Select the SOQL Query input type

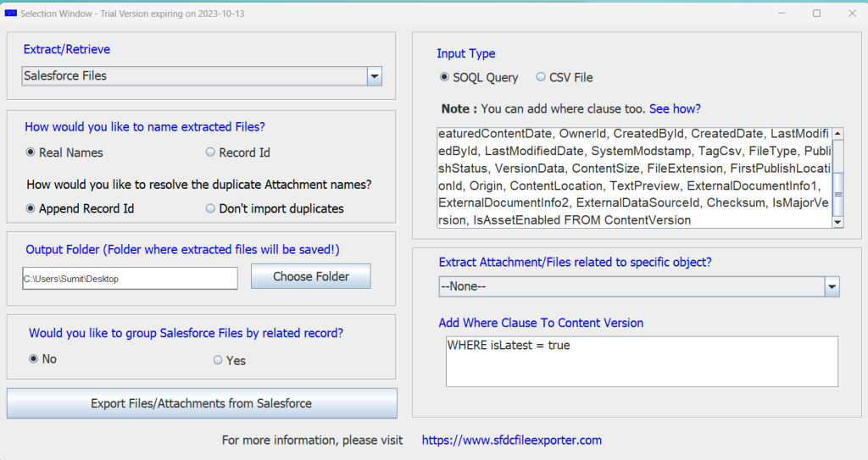tap(444, 77)
